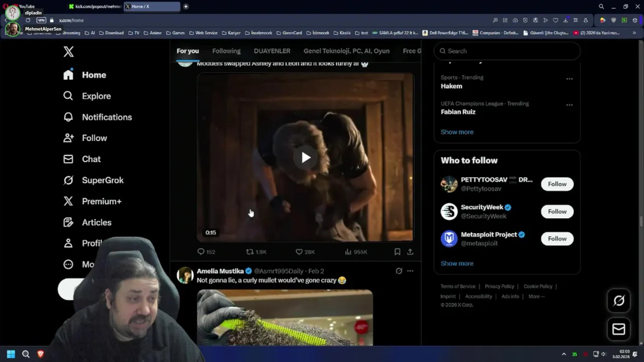Follow SecurityWeek
644x362 pixels.
click(557, 212)
